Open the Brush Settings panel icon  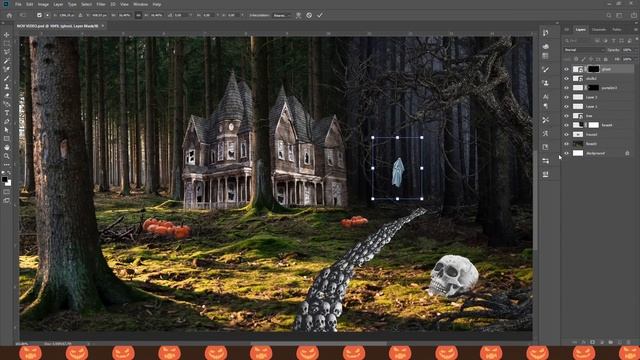[x=546, y=69]
